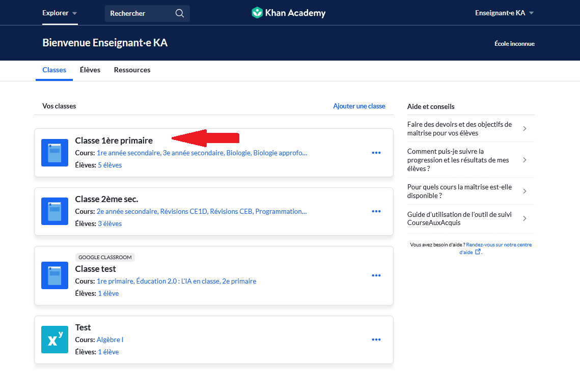Open 'Comment puis-je suivre la progression' help article
Viewport: 580px width, 392px height.
[x=471, y=160]
